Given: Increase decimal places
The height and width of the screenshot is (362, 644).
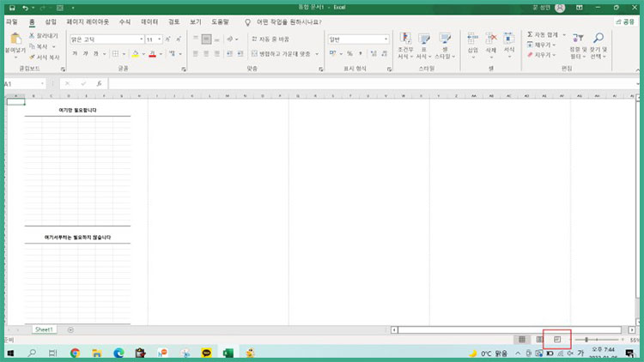Looking at the screenshot, I should point(374,54).
